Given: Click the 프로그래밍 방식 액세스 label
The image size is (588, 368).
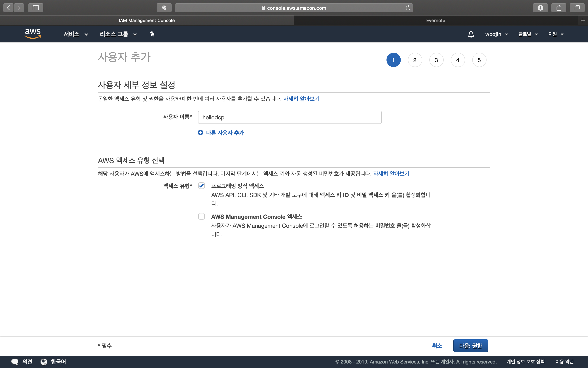Looking at the screenshot, I should [x=237, y=186].
